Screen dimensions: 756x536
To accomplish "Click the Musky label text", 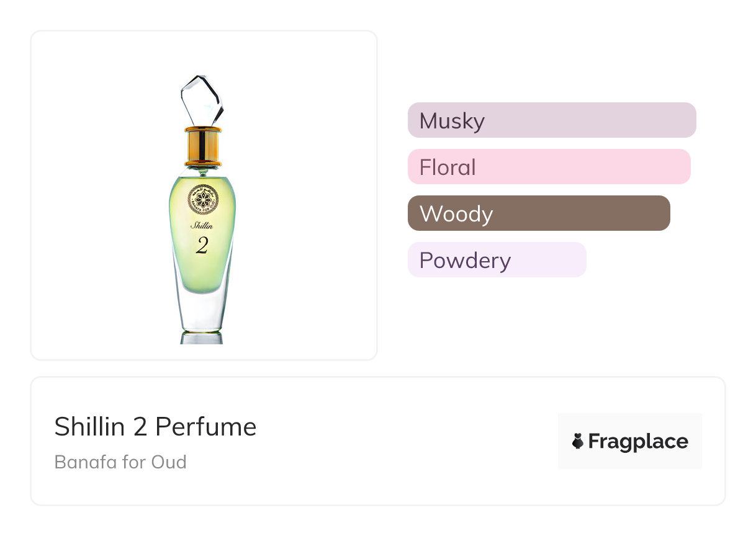I will [x=452, y=121].
